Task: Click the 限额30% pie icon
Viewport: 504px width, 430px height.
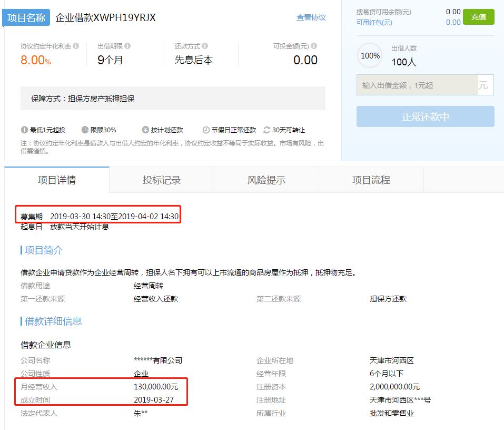Action: click(x=85, y=130)
